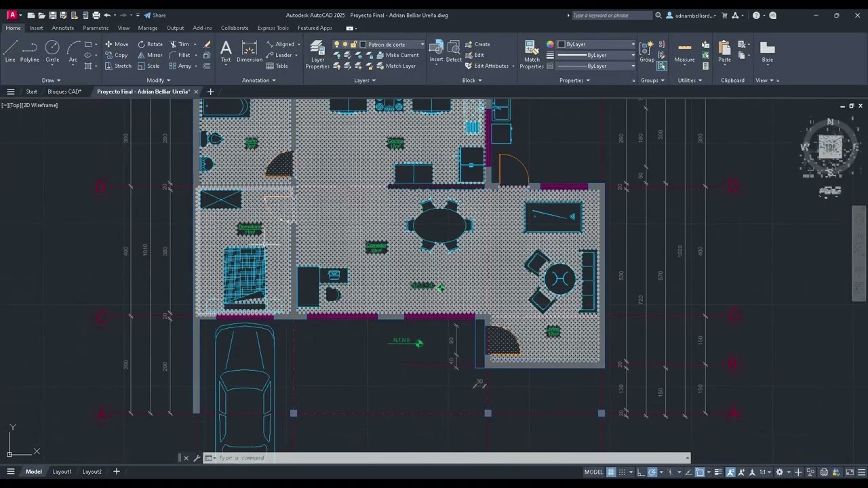The height and width of the screenshot is (488, 868).
Task: Activate the Trim tool
Action: pos(180,44)
